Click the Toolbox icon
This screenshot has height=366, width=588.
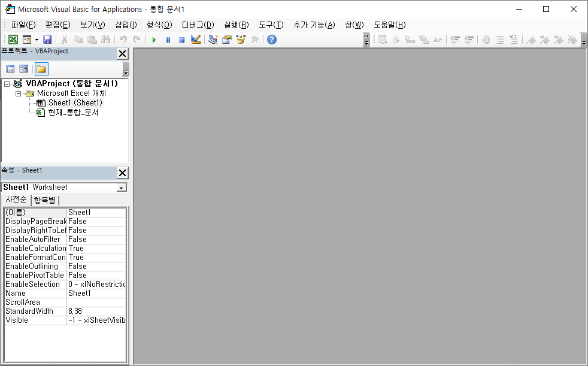tap(254, 40)
